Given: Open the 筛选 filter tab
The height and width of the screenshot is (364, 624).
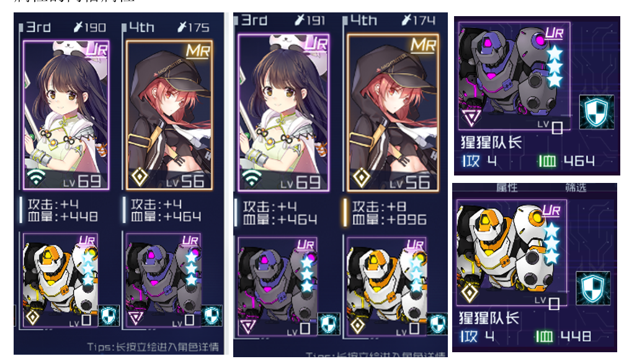Looking at the screenshot, I should (576, 187).
